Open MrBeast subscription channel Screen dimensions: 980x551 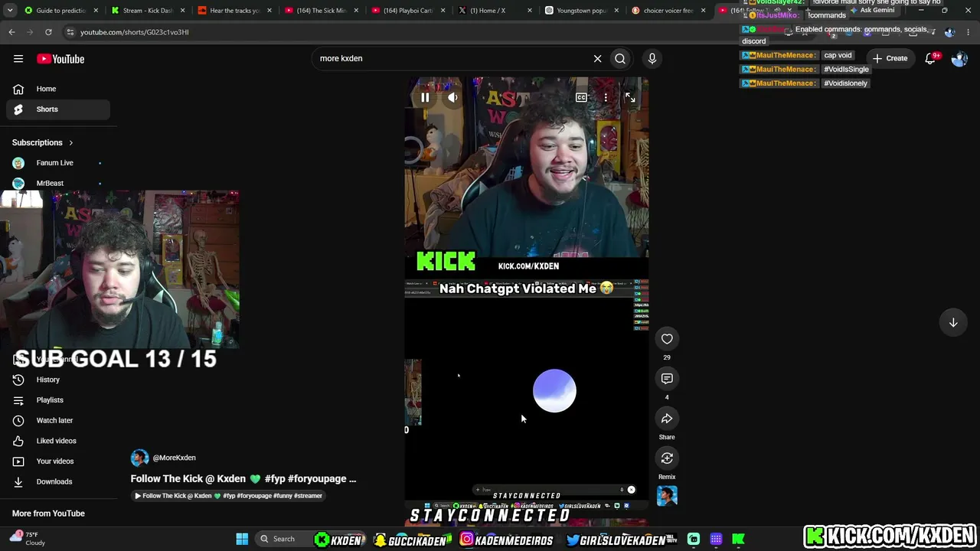pyautogui.click(x=58, y=184)
